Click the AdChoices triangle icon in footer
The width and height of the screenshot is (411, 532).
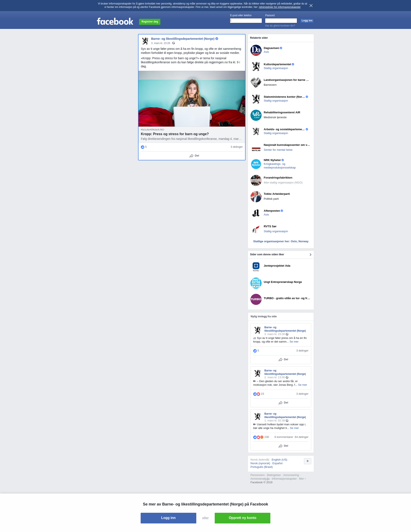click(x=269, y=479)
